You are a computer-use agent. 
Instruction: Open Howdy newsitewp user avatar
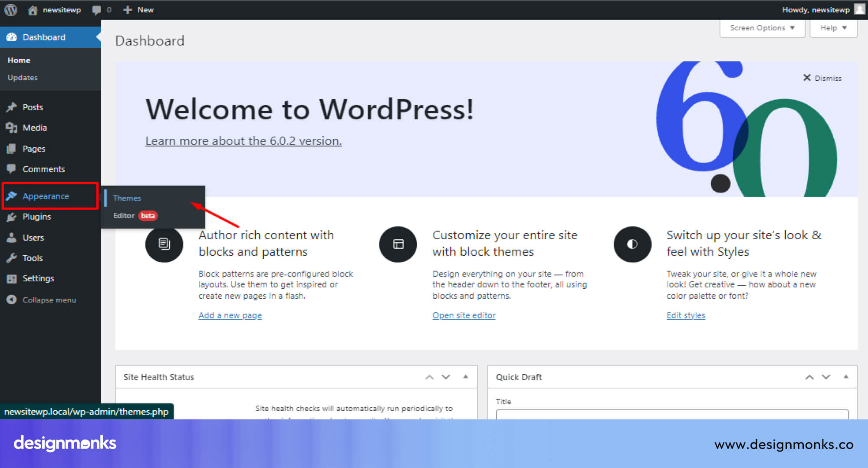tap(859, 9)
